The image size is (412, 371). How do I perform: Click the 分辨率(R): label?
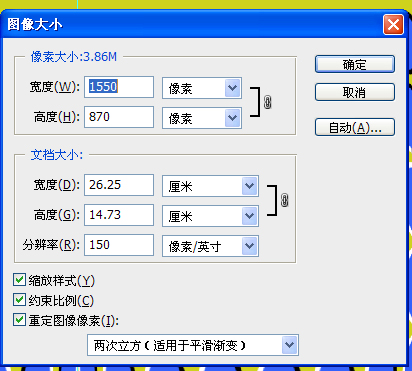click(51, 245)
